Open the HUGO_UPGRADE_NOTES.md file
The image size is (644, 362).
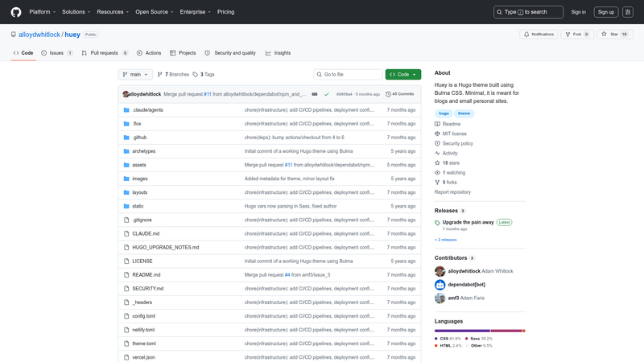166,248
